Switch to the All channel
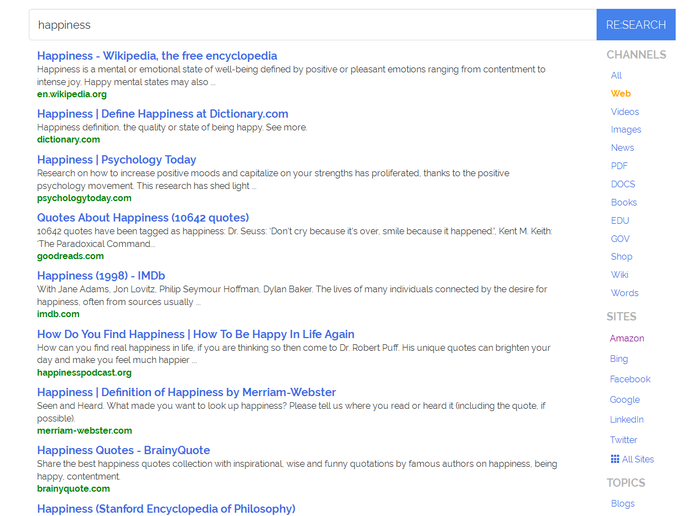This screenshot has height=516, width=700. (616, 75)
